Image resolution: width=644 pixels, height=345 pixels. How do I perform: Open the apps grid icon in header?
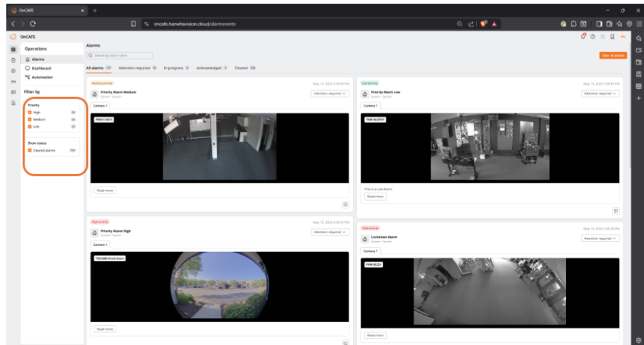coord(602,37)
